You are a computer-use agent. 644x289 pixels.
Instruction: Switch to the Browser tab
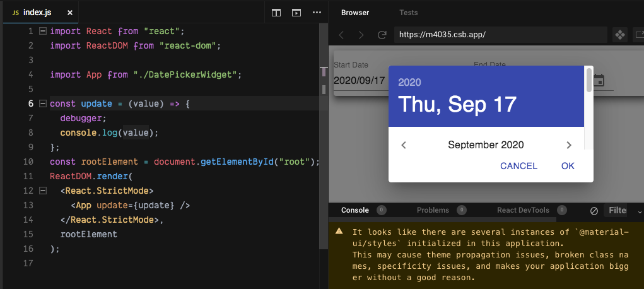coord(355,13)
